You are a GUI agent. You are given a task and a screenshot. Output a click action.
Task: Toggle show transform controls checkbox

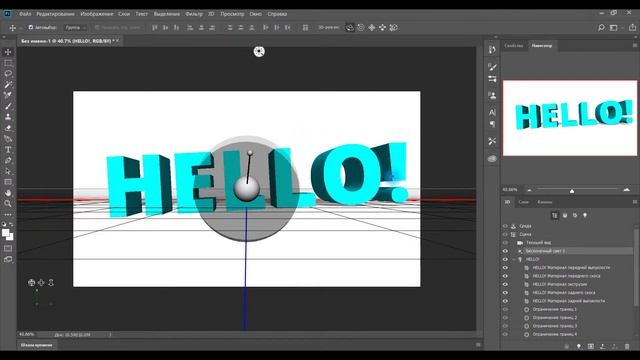pos(97,28)
